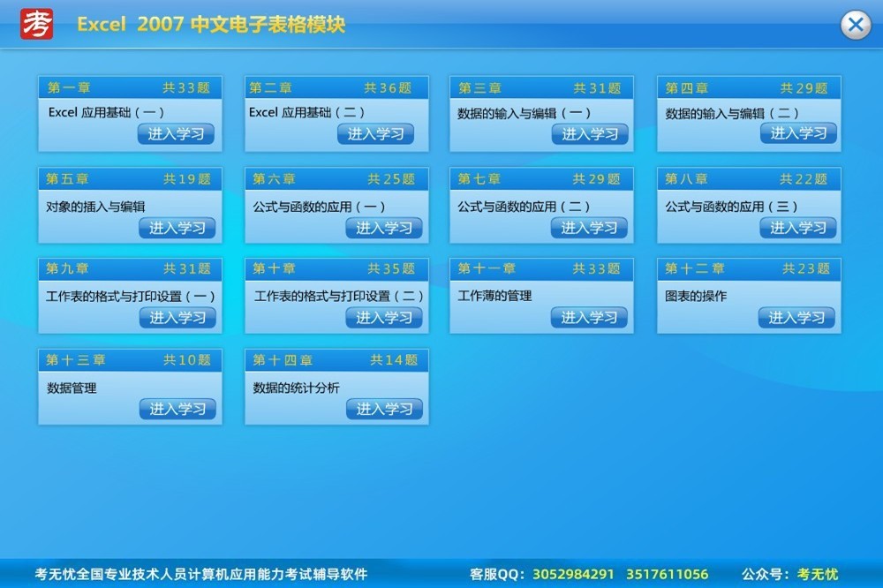Open study for chapter ten 工作表的格式与打印设置(二)
This screenshot has height=588, width=883.
click(383, 318)
